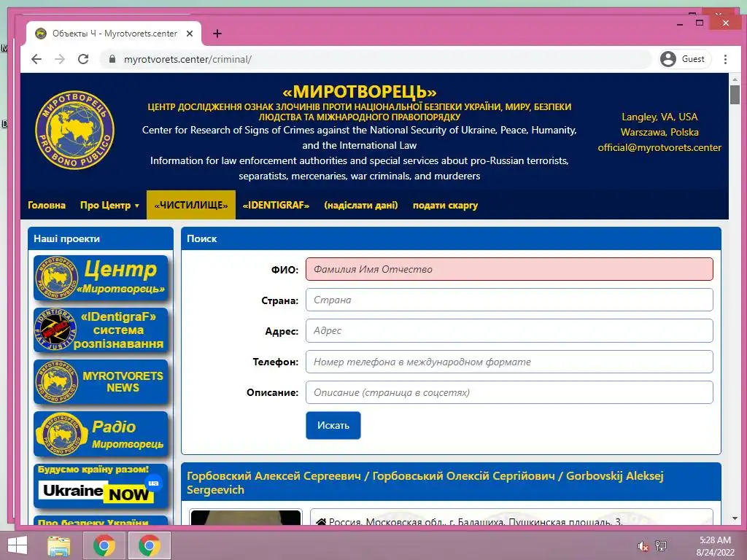Click the muted speaker tray icon
This screenshot has height=560, width=747.
coord(643,546)
